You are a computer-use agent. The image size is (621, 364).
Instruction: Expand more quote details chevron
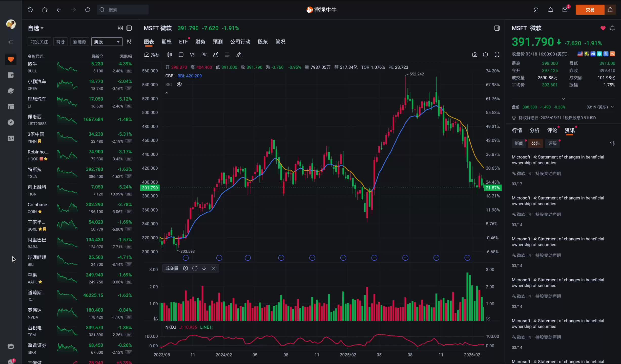564,99
